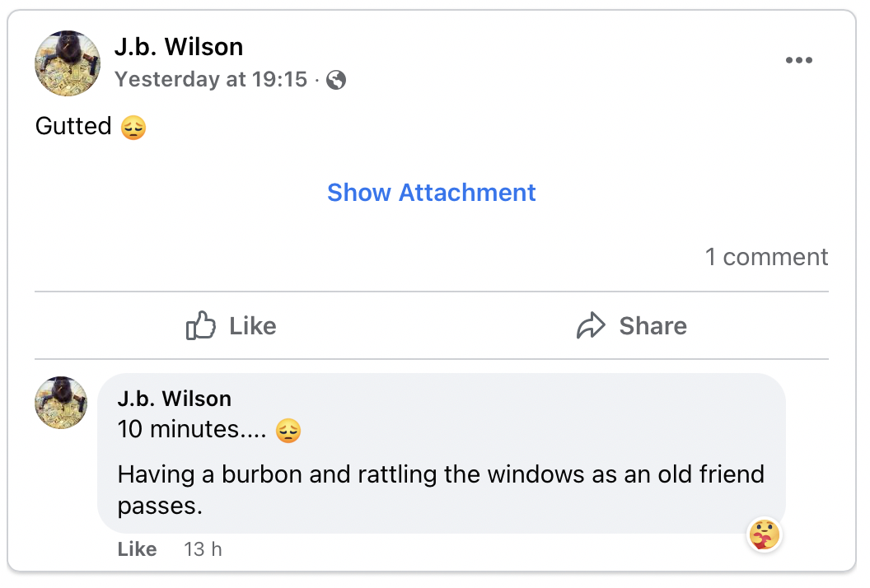Like the comment using its Like link
Image resolution: width=870 pixels, height=588 pixels.
point(137,549)
